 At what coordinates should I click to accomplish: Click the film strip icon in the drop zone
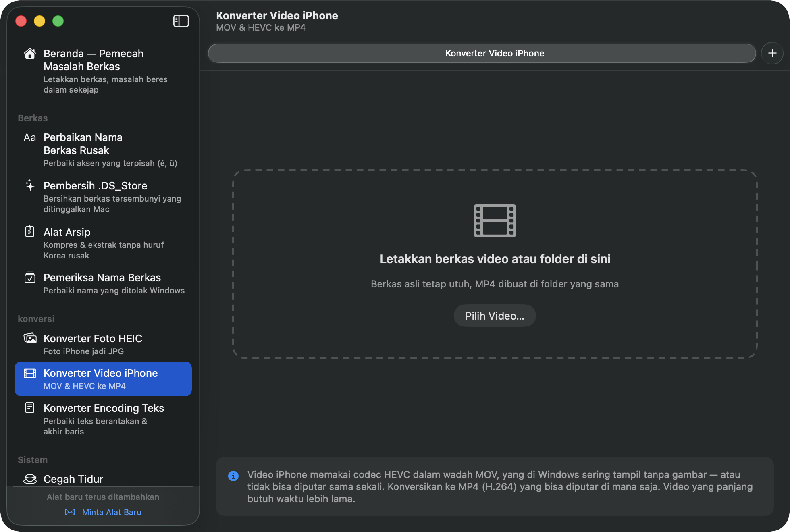click(495, 220)
